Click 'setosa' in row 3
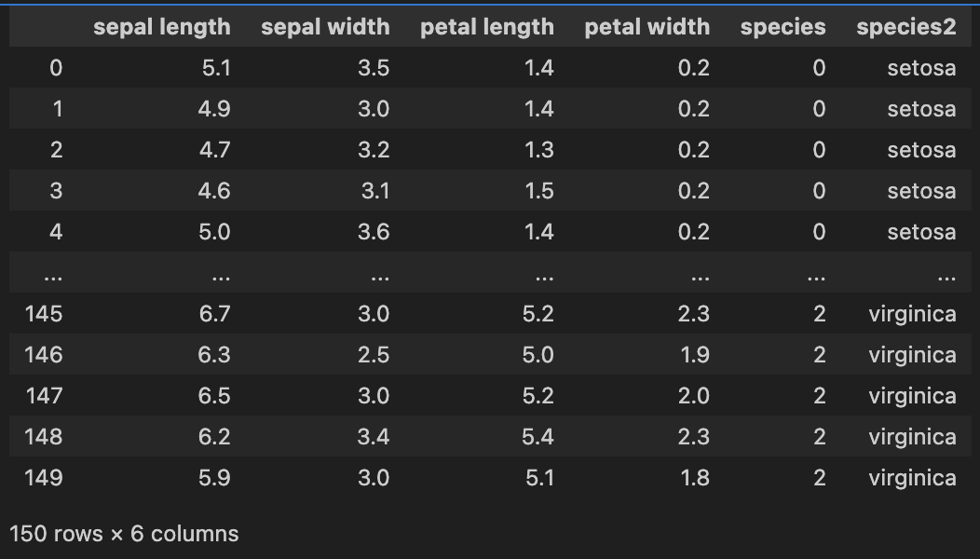The image size is (980, 559). pos(920,191)
